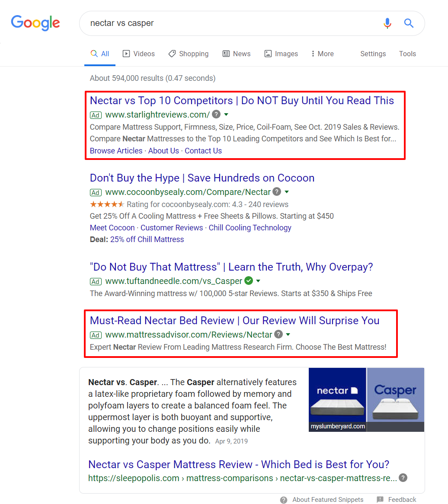448x504 pixels.
Task: Open 'Do Not Buy That Mattress' ad headline
Action: 231,267
